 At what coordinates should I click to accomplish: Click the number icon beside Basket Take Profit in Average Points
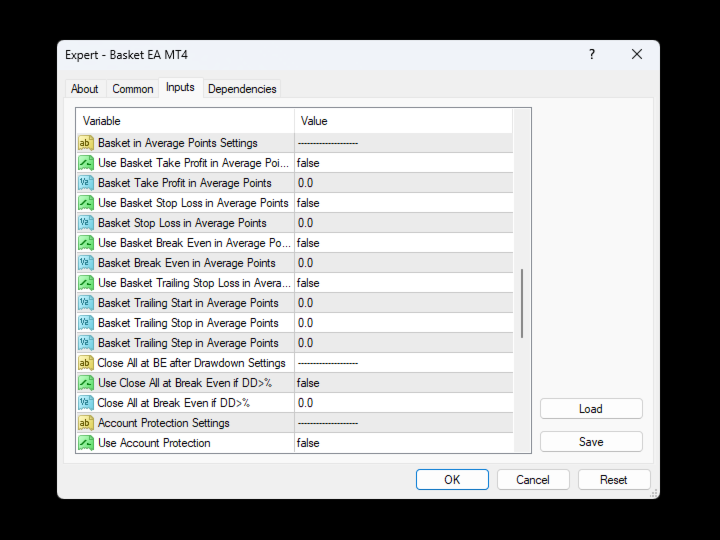point(86,183)
